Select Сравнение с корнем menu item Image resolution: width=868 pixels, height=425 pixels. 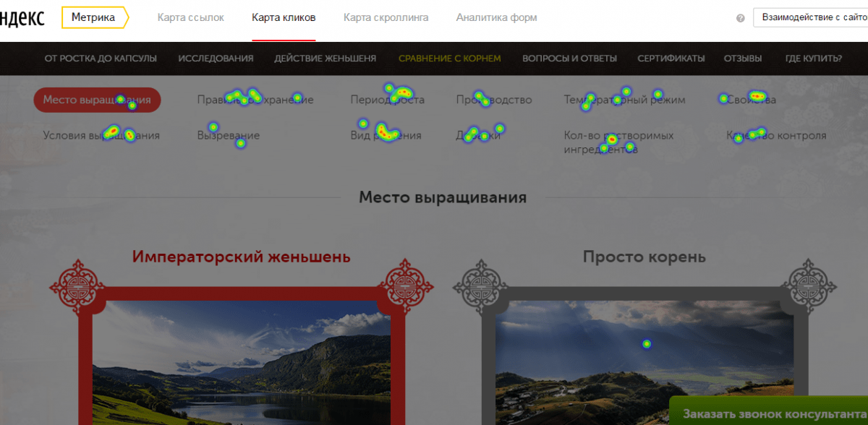click(x=449, y=59)
